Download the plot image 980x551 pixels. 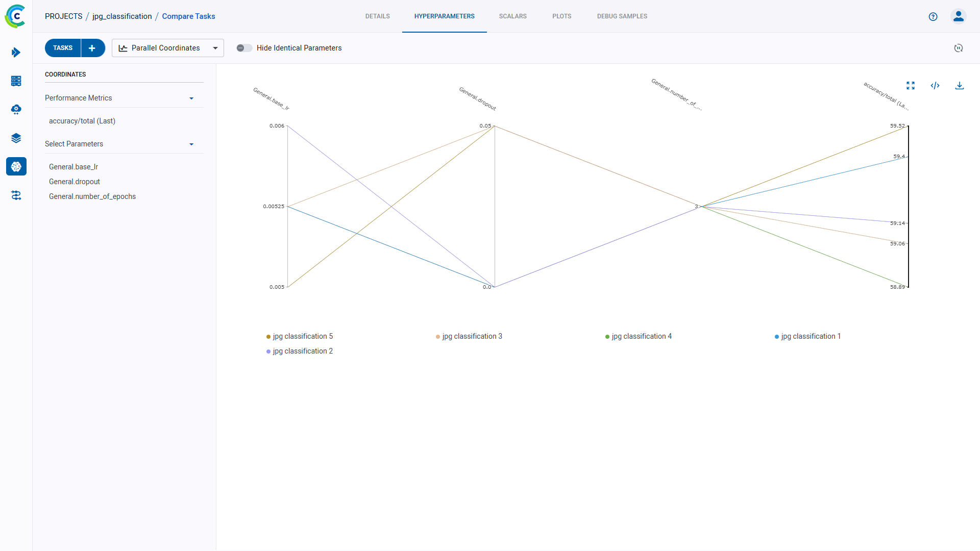960,86
